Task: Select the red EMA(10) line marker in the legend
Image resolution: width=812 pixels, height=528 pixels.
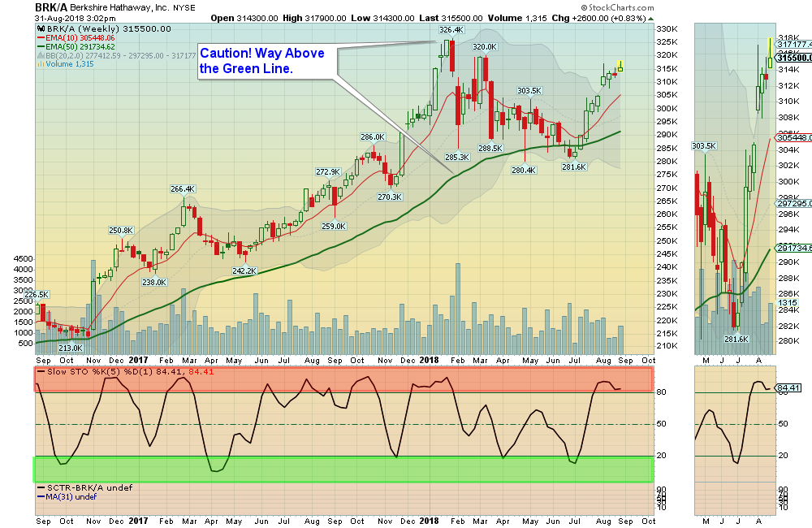Action: [x=41, y=38]
